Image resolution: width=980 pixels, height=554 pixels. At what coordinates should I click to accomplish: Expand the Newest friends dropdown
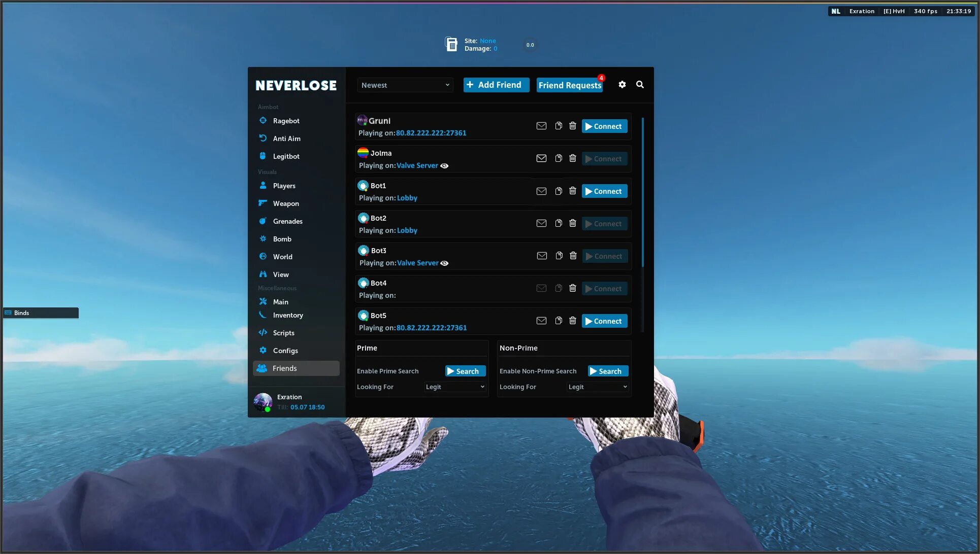404,84
